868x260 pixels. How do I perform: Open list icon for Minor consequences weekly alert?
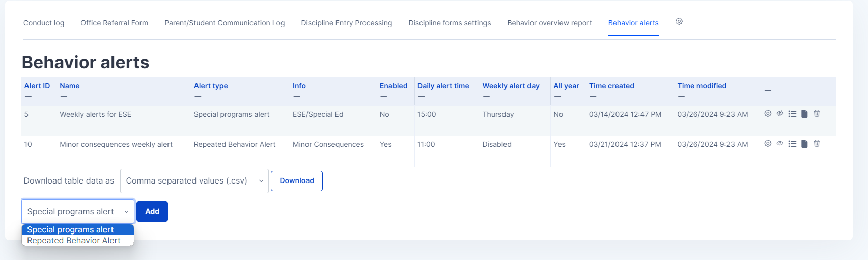pos(792,144)
